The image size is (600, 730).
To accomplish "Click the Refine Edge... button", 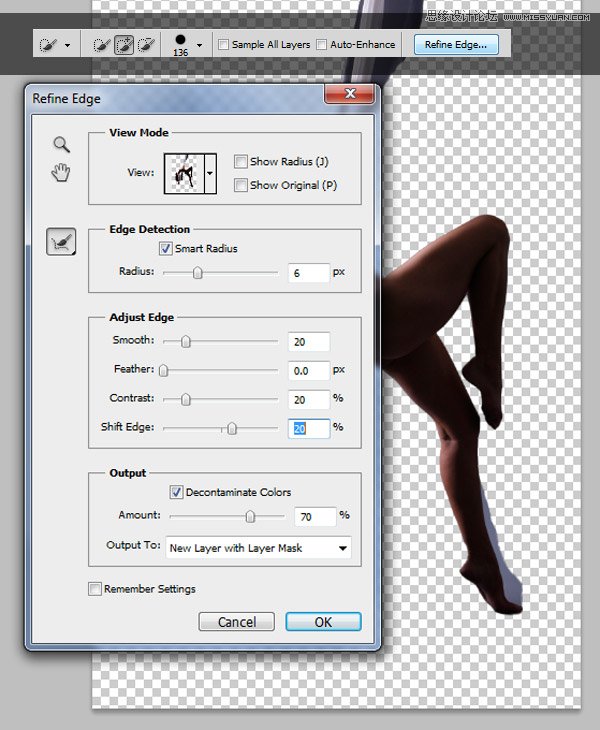I will tap(455, 45).
